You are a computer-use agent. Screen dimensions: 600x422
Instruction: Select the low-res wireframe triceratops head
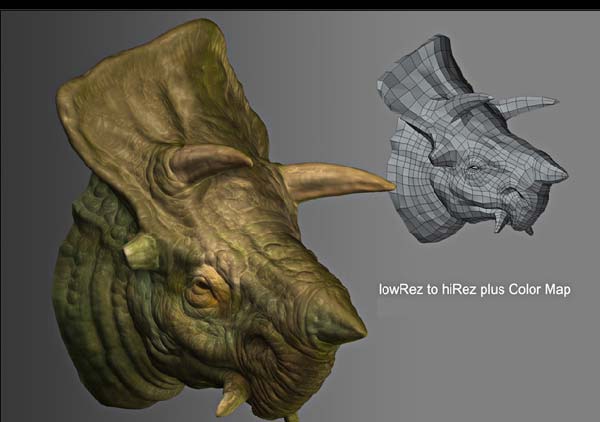click(473, 138)
